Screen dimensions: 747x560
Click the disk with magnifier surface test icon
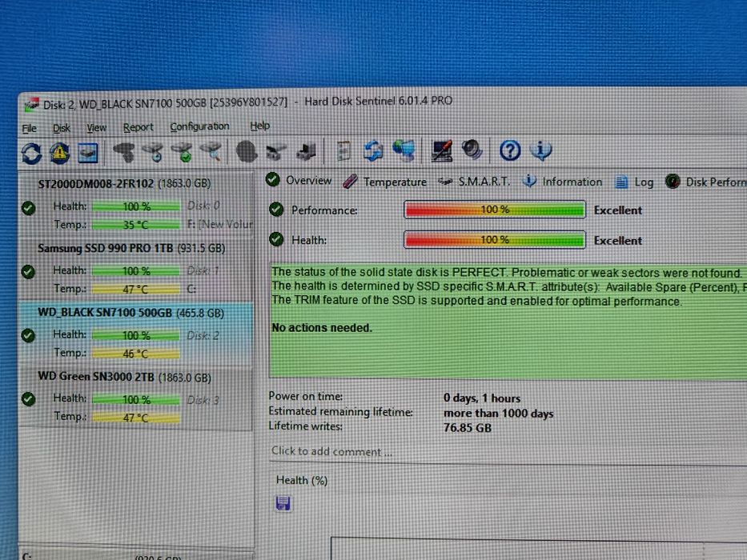tap(211, 152)
